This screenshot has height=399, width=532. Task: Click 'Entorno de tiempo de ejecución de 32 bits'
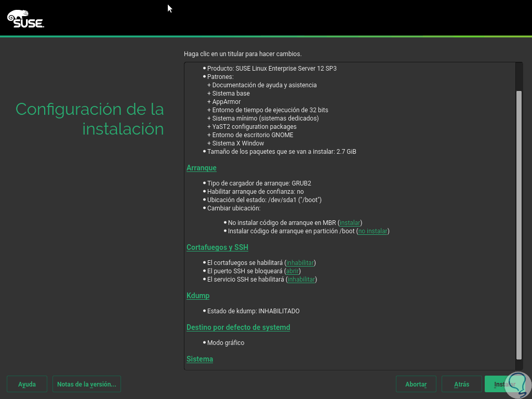tap(268, 110)
